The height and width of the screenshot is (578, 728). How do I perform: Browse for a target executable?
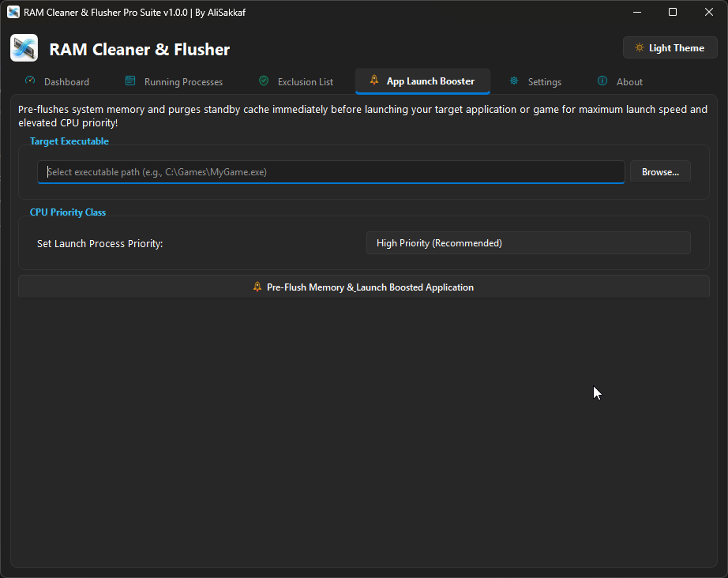click(x=660, y=172)
